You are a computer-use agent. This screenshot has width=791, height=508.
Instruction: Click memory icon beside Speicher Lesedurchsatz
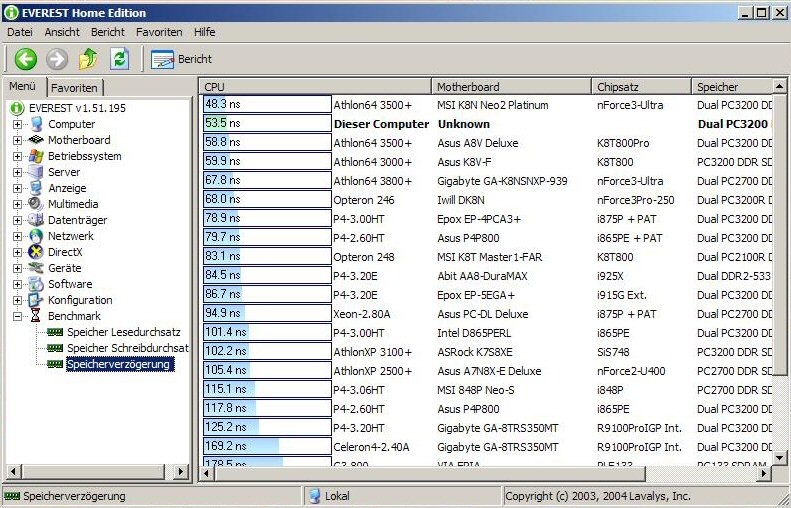coord(55,332)
